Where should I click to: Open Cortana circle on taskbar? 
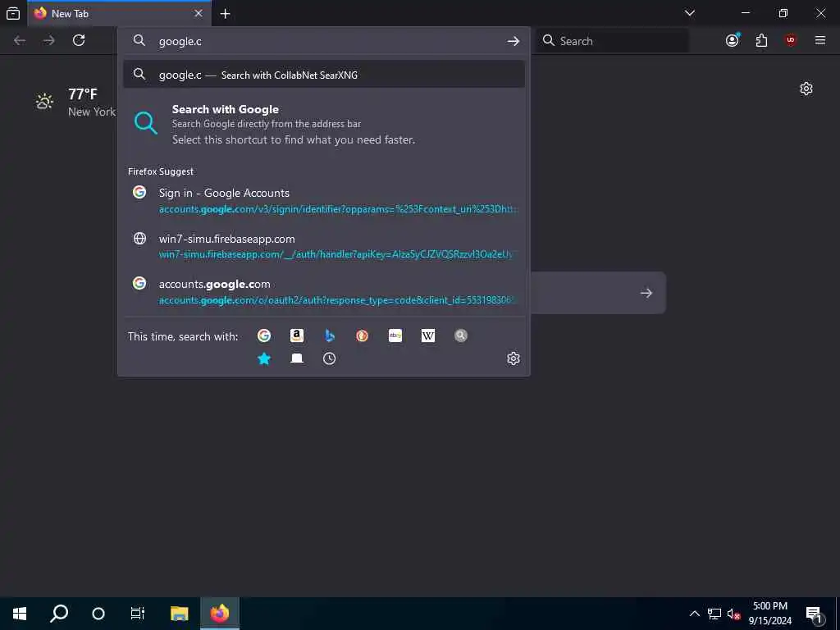[98, 614]
